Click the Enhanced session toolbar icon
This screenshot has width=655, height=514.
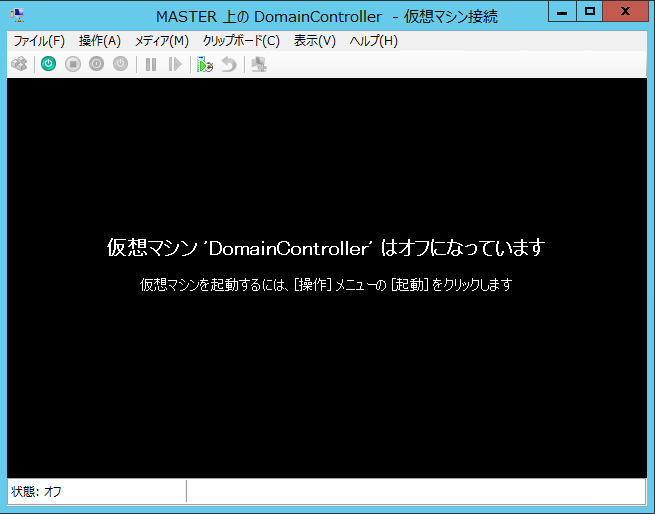(x=259, y=64)
